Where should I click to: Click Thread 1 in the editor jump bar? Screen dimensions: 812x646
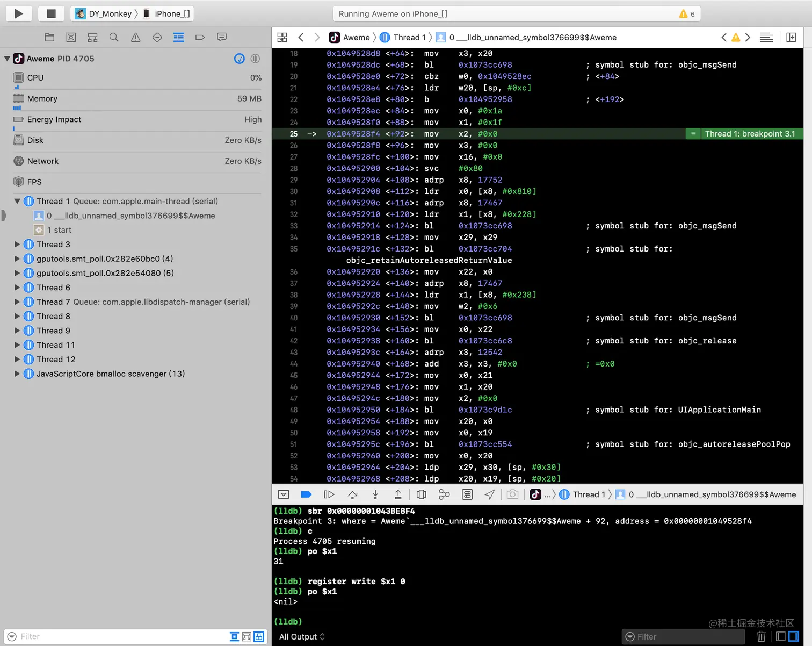[403, 37]
